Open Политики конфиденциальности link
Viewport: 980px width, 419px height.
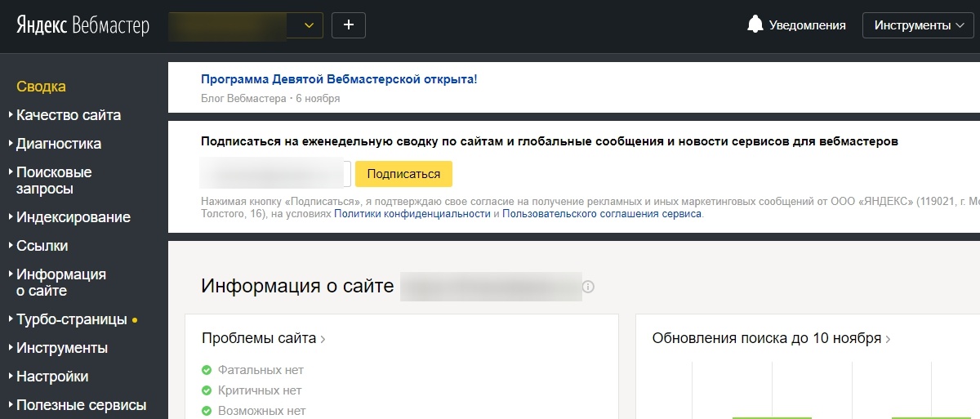click(x=412, y=213)
